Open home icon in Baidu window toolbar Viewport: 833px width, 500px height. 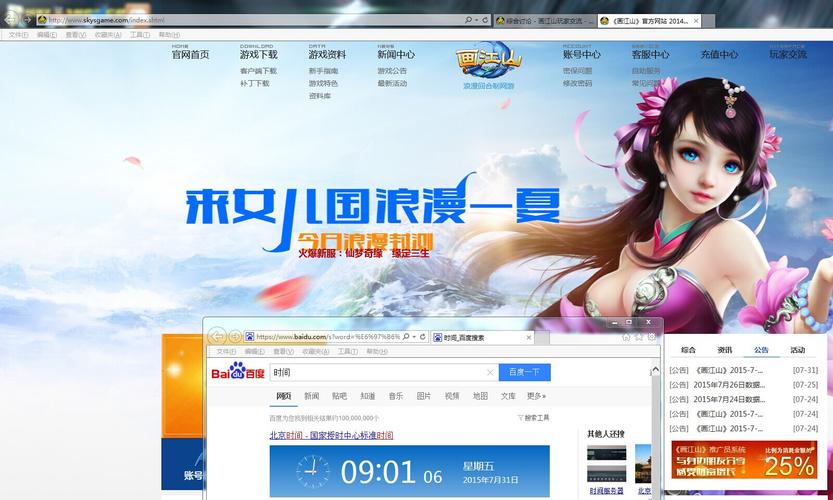click(x=627, y=337)
